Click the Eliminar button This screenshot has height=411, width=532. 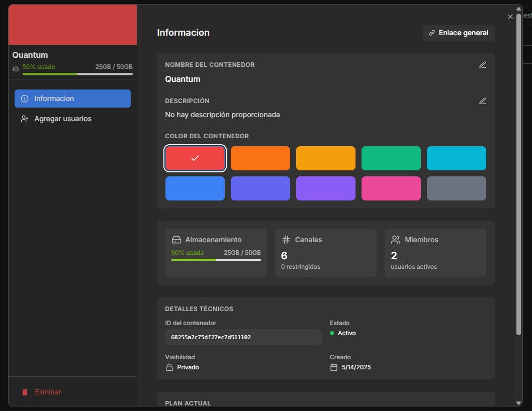41,392
